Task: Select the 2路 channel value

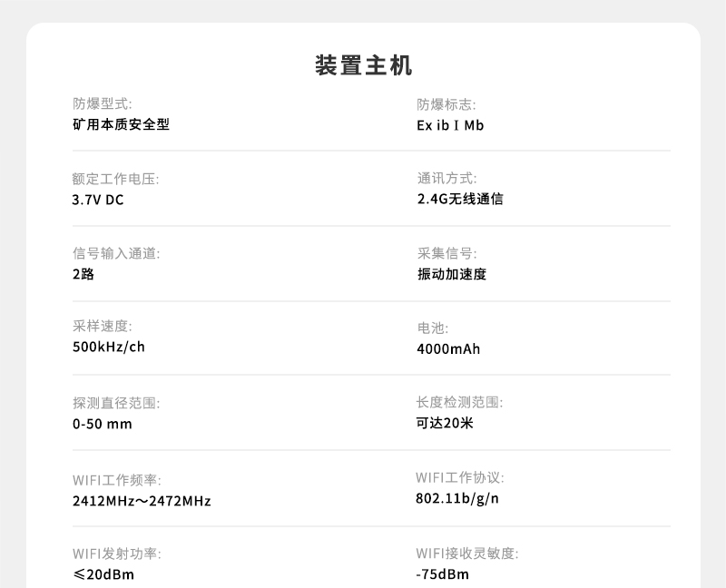Action: 83,273
